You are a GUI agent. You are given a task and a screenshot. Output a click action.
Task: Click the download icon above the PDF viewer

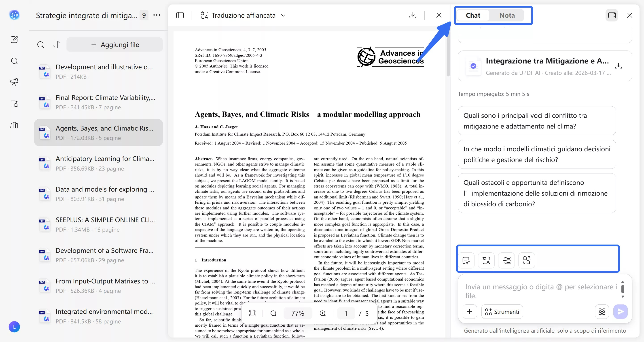[413, 15]
